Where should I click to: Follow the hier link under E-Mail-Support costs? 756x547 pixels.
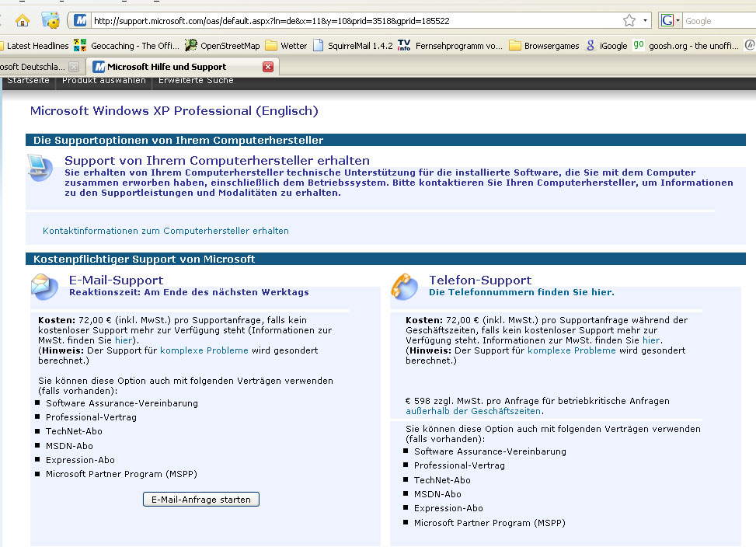[124, 340]
